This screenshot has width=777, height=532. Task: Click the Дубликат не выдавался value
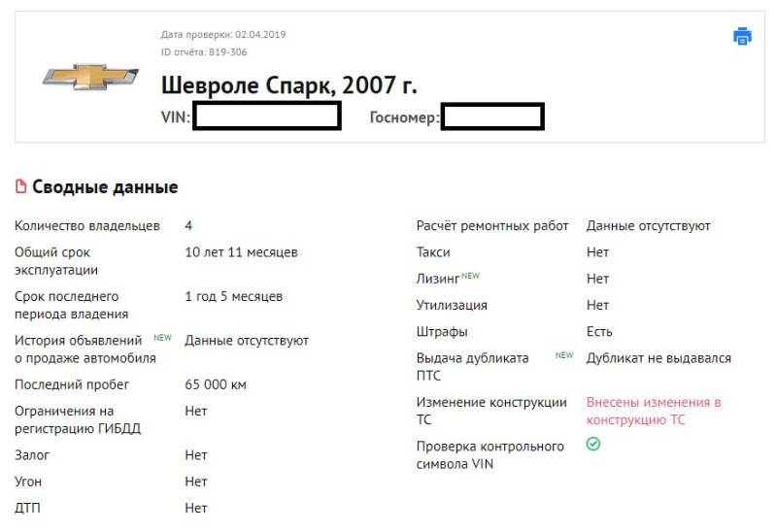tap(659, 358)
